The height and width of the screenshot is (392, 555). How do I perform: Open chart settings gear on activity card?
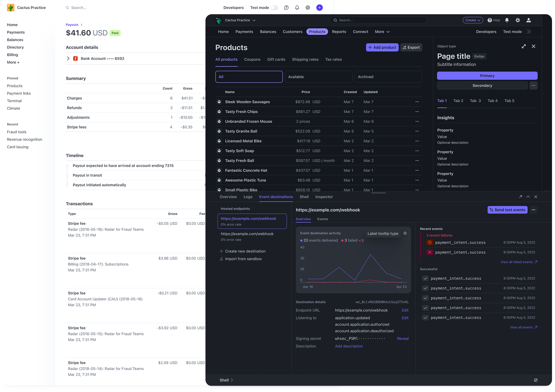click(405, 233)
